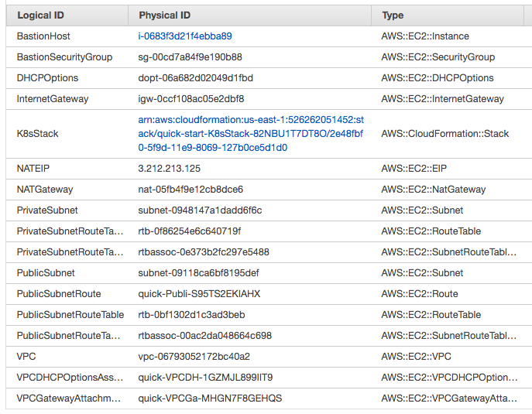Screen dimensions: 532x414
Task: Select the VPCDHCPOptionsAss… logical ID cell
Action: tap(70, 378)
